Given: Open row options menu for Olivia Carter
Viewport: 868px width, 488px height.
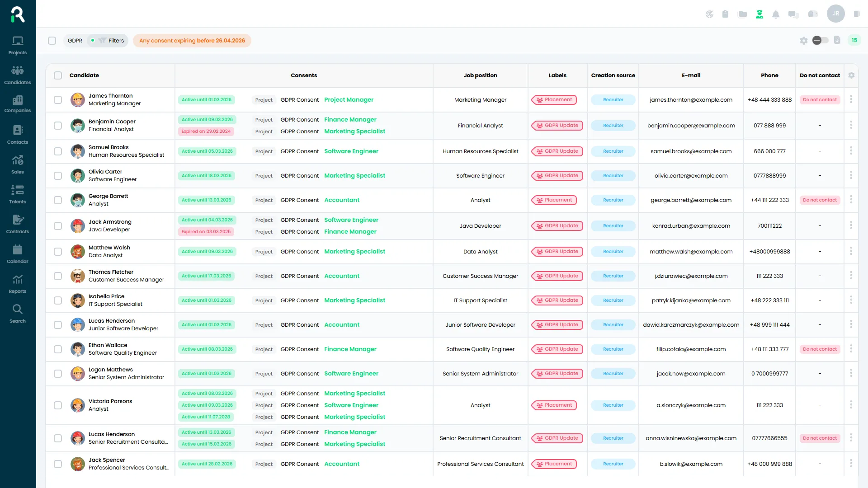Looking at the screenshot, I should coord(851,175).
